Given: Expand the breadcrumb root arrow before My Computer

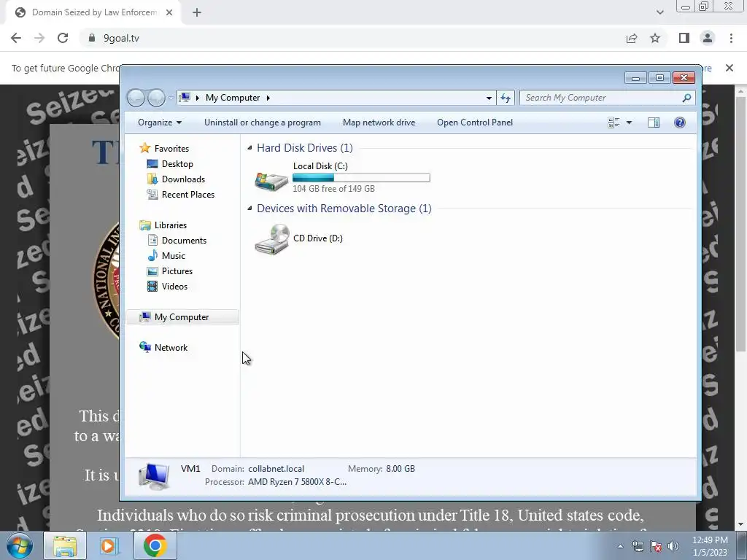Looking at the screenshot, I should point(198,98).
